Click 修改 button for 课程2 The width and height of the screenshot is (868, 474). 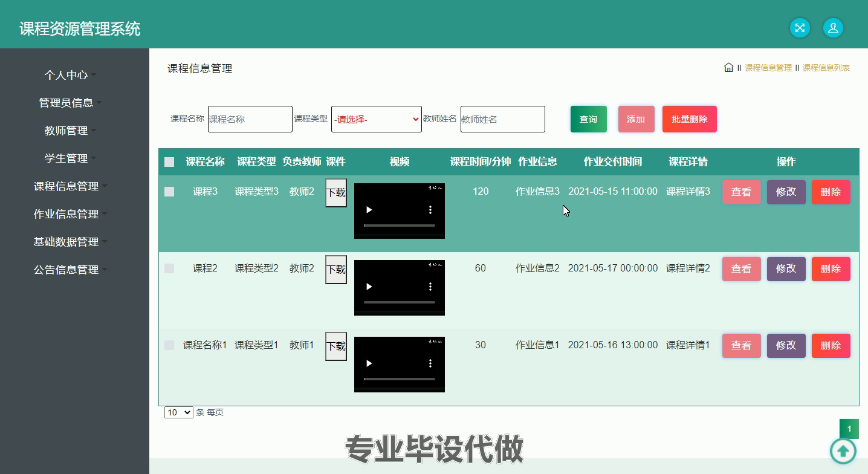(786, 269)
